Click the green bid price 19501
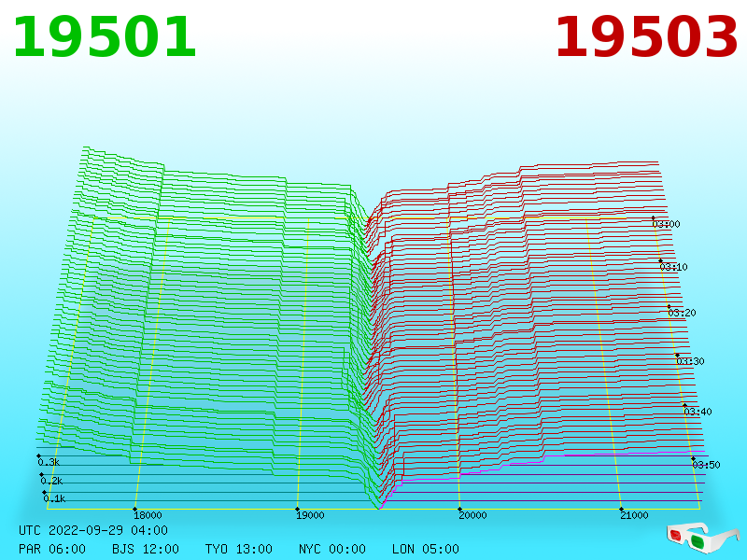Screen dimensions: 747x560 105,37
